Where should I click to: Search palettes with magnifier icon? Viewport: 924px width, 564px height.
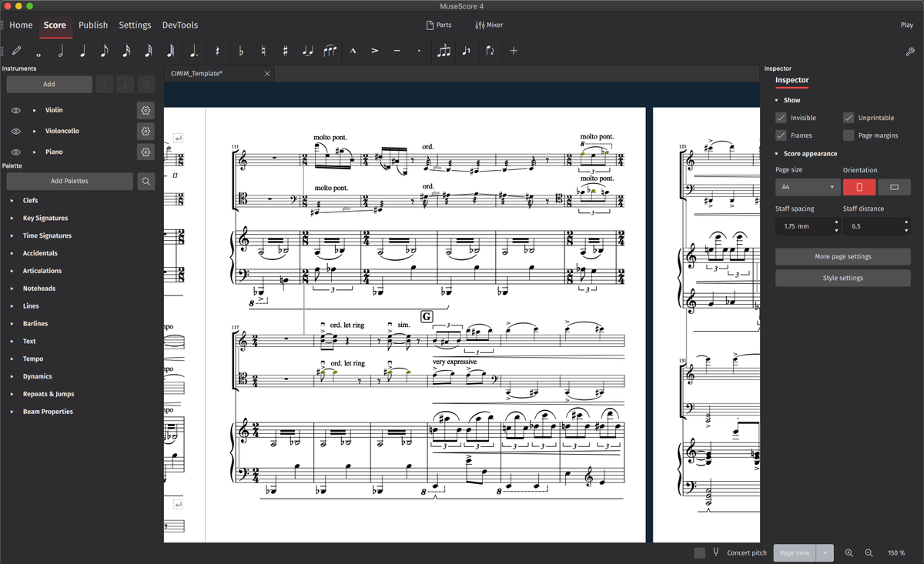pyautogui.click(x=146, y=181)
